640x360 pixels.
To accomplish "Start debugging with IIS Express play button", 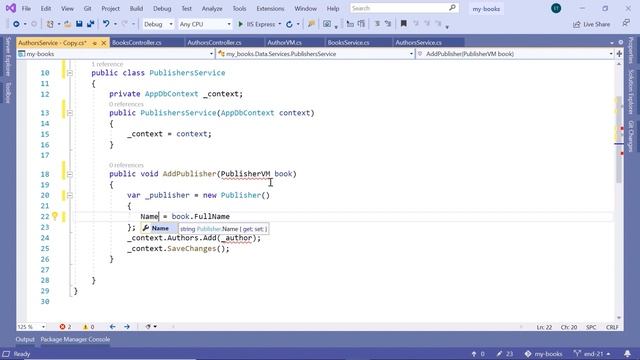I will (x=240, y=24).
